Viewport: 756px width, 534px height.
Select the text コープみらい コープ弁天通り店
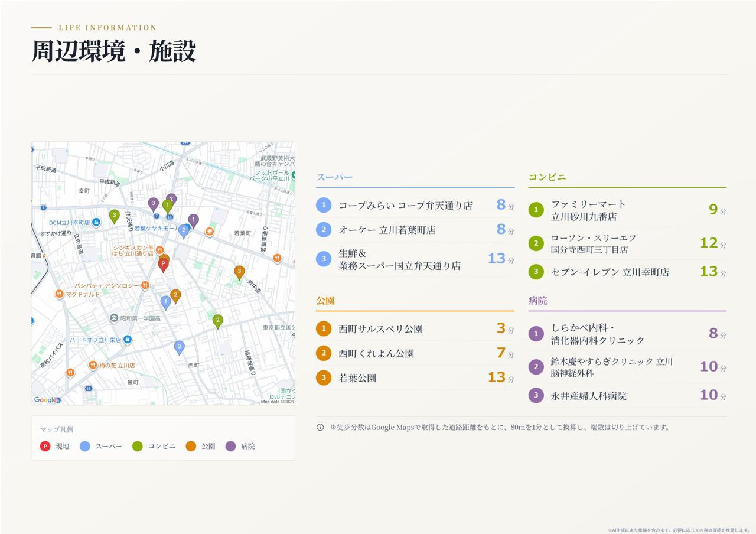point(406,205)
